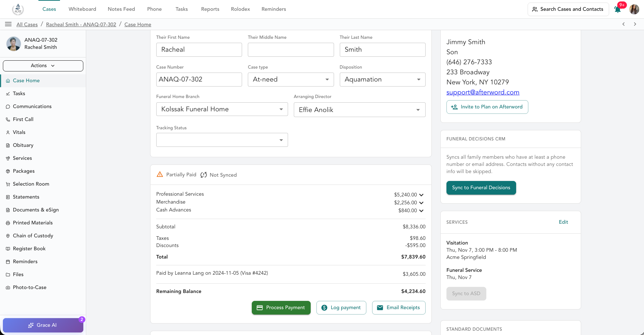Open Packages in the sidebar
This screenshot has height=335, width=644.
tap(43, 171)
